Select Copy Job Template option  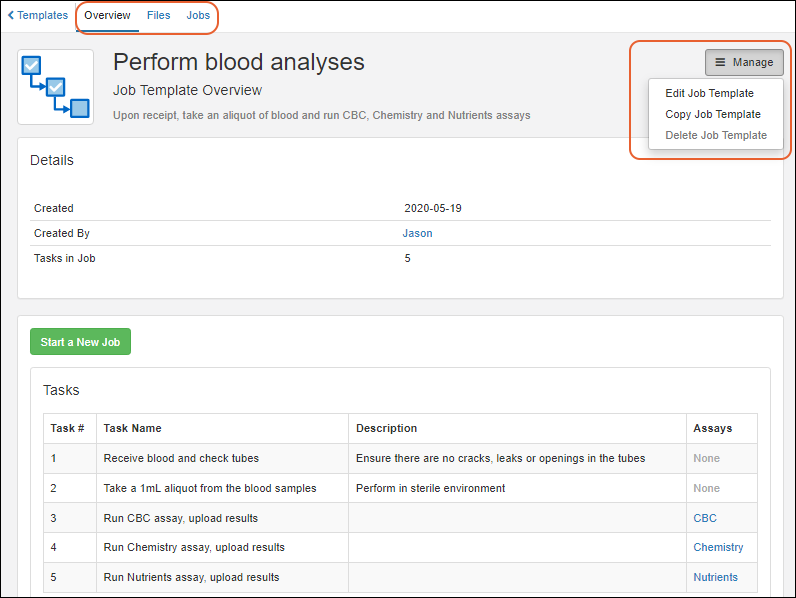click(713, 114)
